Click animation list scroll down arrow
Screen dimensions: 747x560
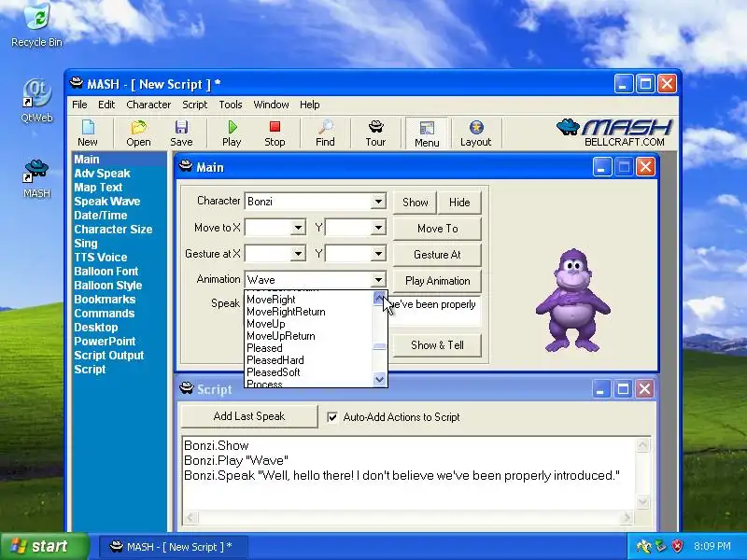(379, 380)
